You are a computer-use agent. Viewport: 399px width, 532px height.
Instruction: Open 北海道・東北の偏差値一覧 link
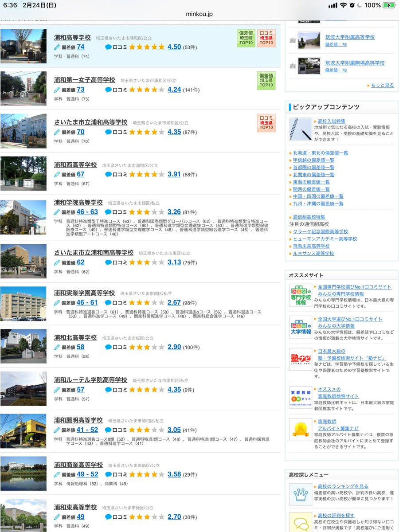[321, 153]
